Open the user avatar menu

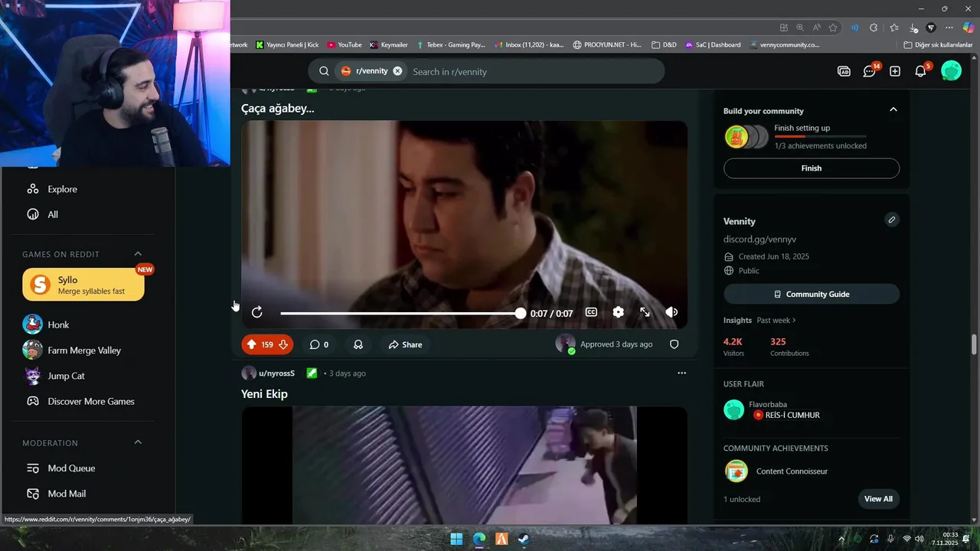(951, 71)
